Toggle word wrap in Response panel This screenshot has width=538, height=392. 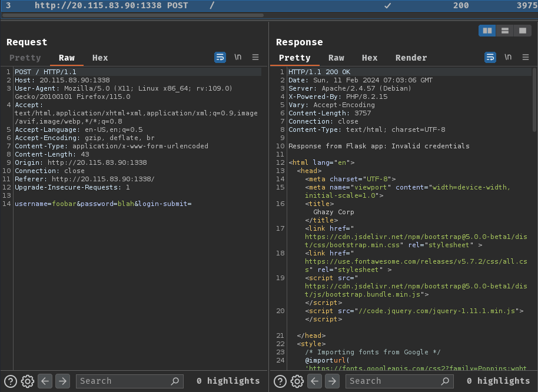(x=490, y=57)
